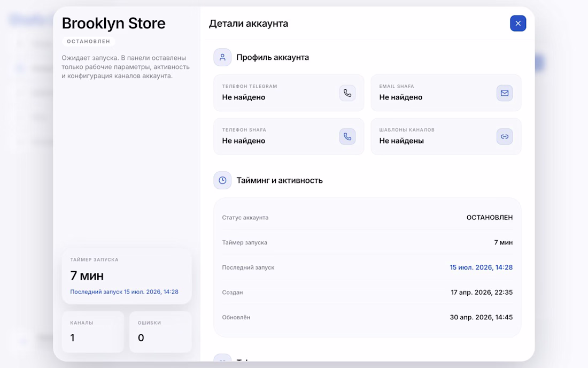The height and width of the screenshot is (368, 588).
Task: Open the Email Shafa card
Action: pos(446,93)
